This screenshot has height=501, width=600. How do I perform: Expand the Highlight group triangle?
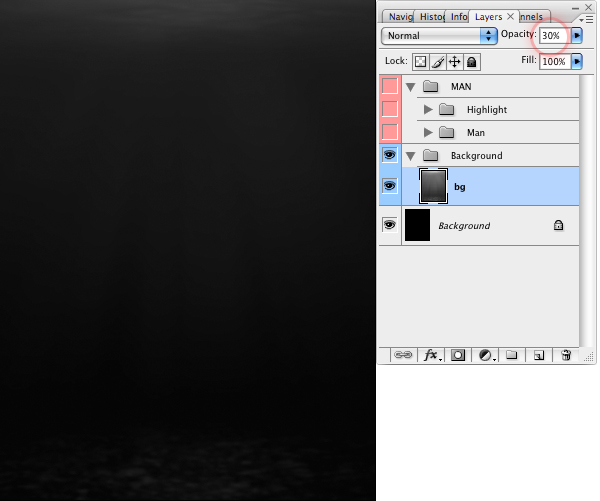click(428, 109)
